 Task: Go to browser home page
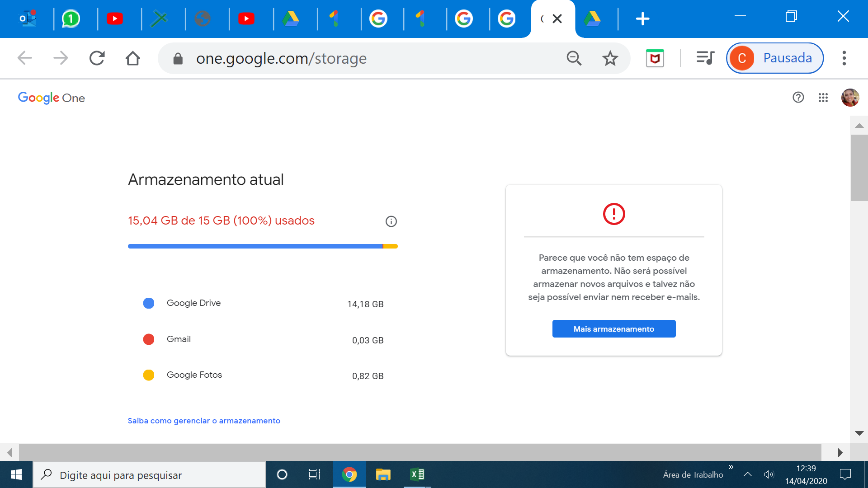(132, 58)
